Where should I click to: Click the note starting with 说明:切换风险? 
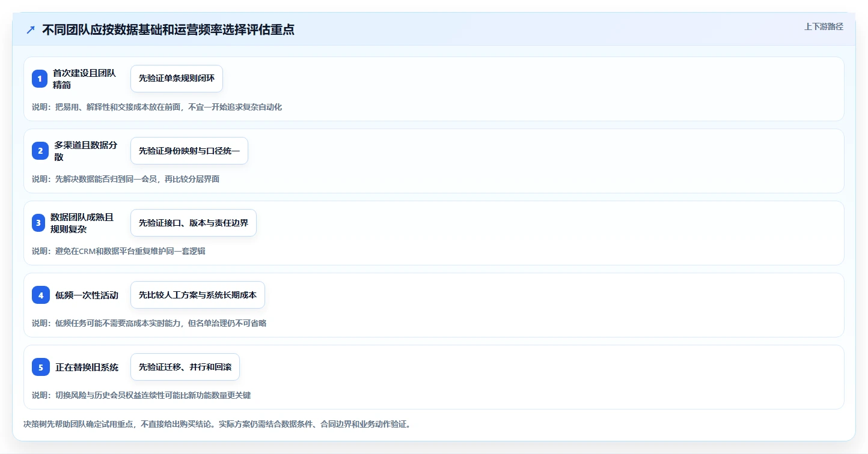coord(141,395)
